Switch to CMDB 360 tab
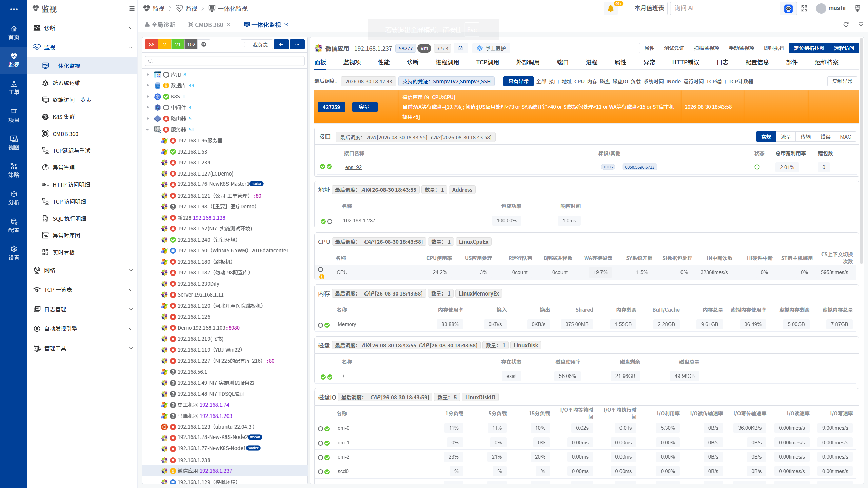The height and width of the screenshot is (488, 868). pos(206,25)
